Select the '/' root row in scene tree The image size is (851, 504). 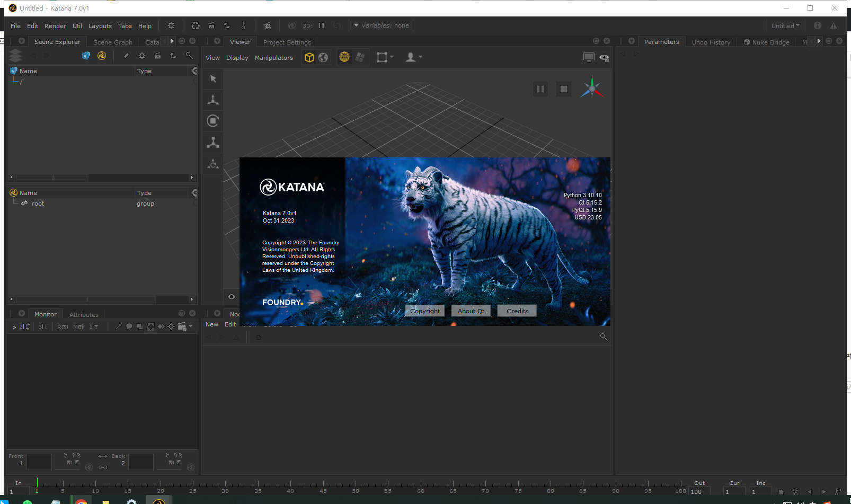tap(102, 82)
